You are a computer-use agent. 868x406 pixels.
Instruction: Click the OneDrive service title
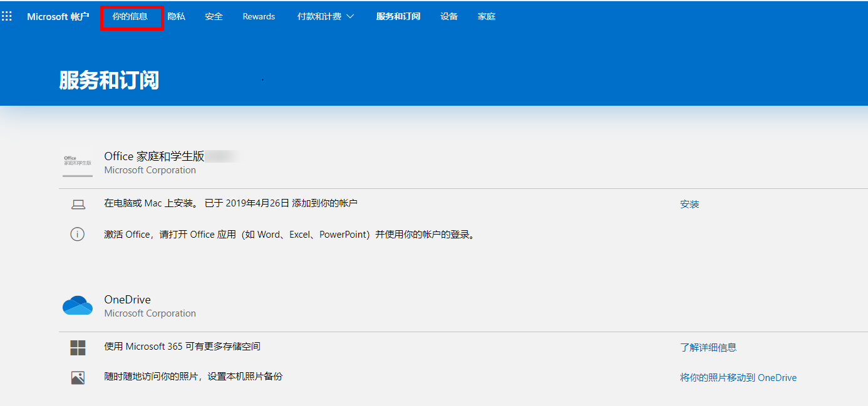click(x=127, y=300)
